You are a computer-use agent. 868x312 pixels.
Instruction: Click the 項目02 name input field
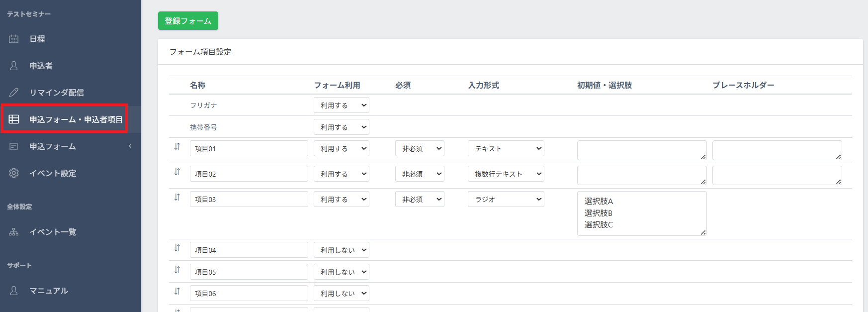click(249, 174)
